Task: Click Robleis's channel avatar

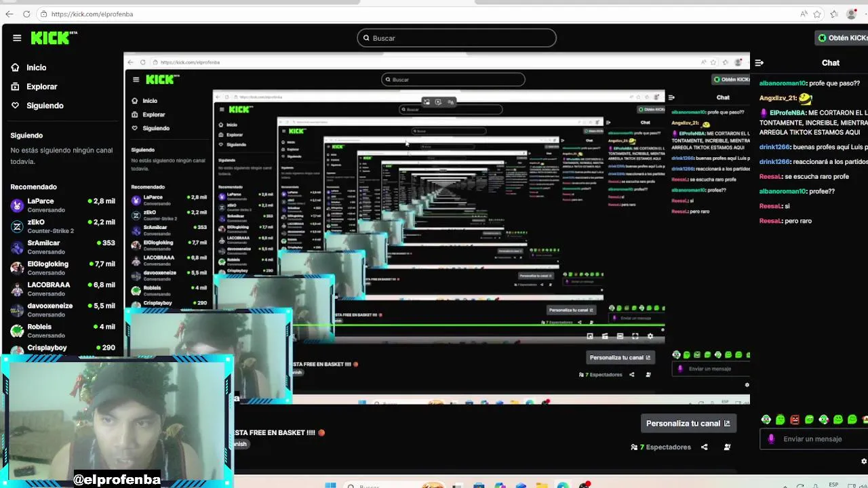Action: click(x=17, y=331)
